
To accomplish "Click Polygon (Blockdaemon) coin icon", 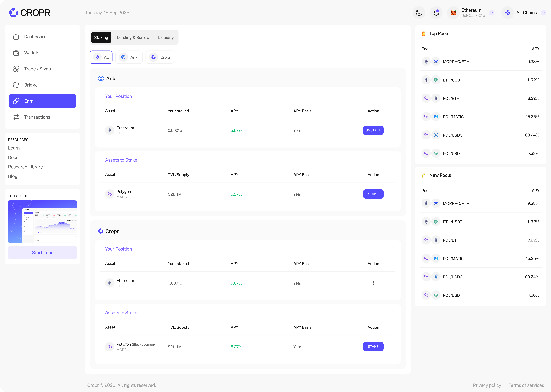I will pyautogui.click(x=110, y=347).
